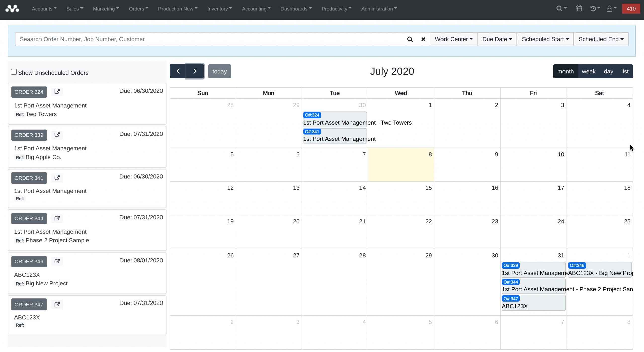Switch calendar to week view
The width and height of the screenshot is (644, 352).
pyautogui.click(x=589, y=71)
